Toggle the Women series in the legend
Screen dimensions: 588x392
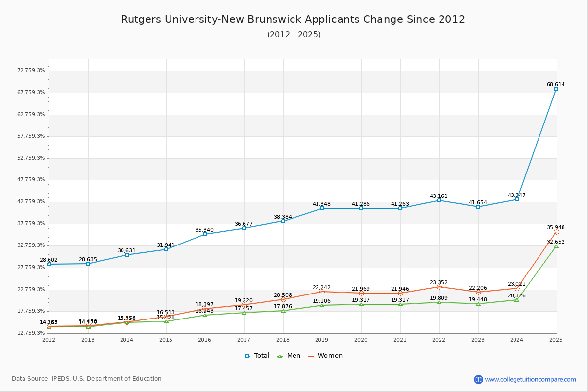coord(325,356)
